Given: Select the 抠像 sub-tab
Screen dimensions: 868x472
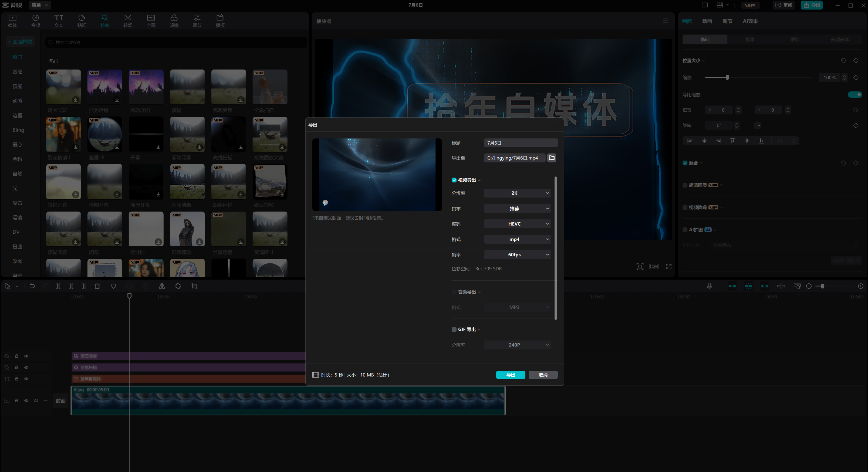Looking at the screenshot, I should click(750, 39).
